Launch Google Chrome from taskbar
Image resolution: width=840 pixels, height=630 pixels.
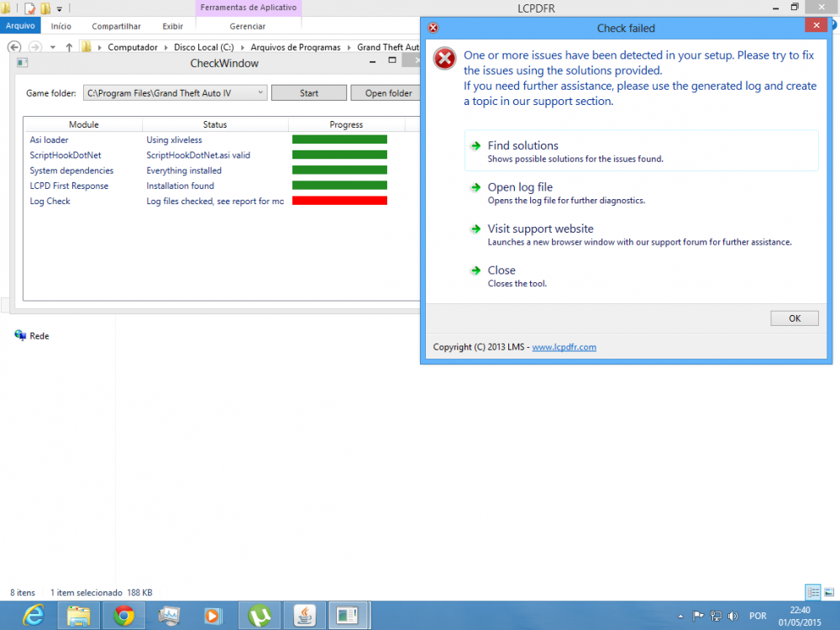(x=123, y=616)
